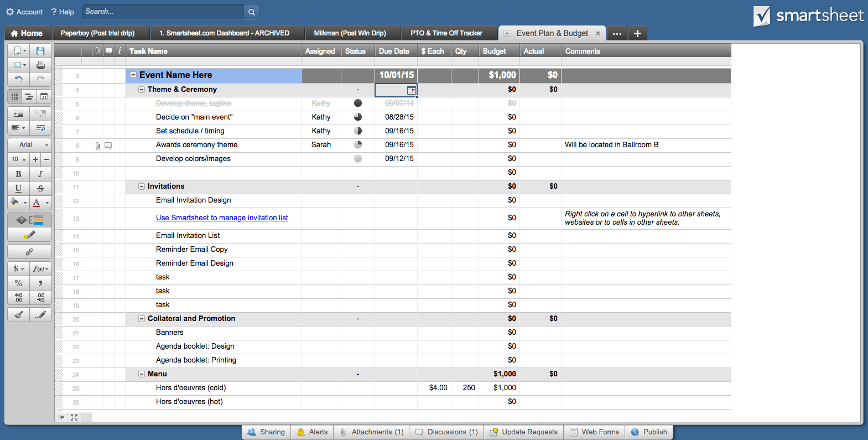Click the hyperlink chain icon
This screenshot has width=868, height=440.
click(29, 252)
